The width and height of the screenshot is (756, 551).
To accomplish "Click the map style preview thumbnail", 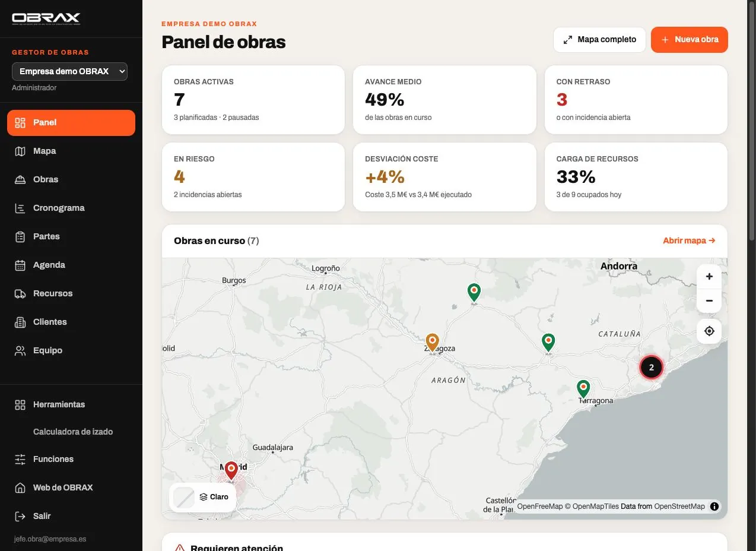I will pyautogui.click(x=184, y=498).
